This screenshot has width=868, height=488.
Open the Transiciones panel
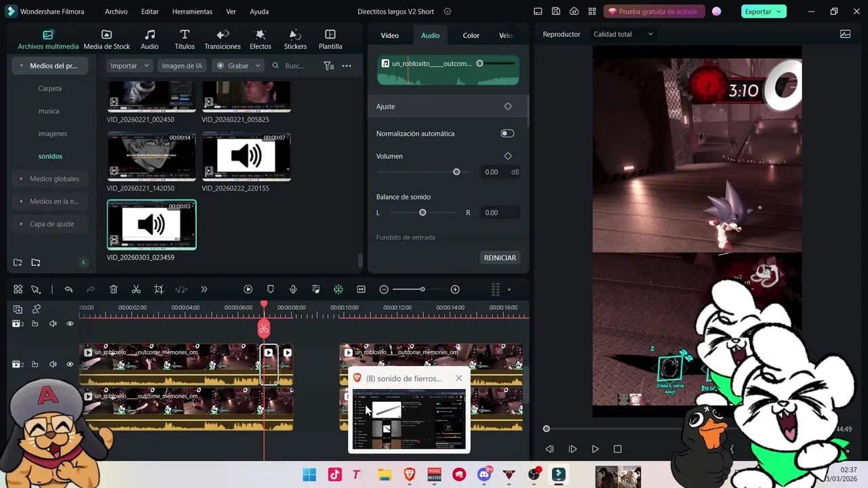(222, 39)
